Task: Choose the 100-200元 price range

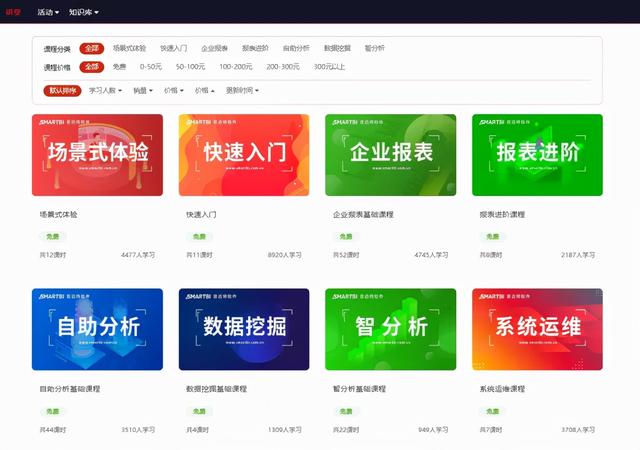Action: (236, 67)
